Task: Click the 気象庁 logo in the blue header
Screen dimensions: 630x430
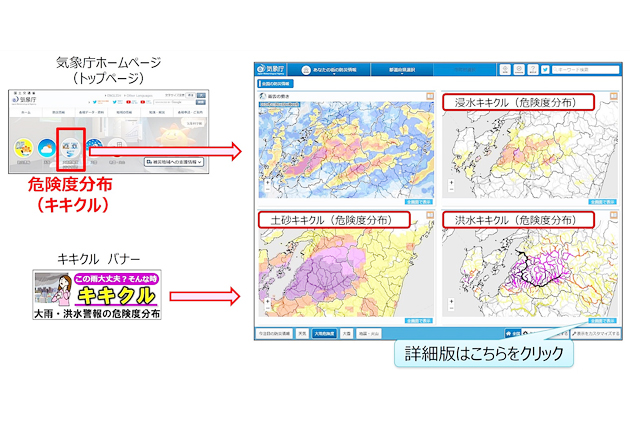Action: click(x=271, y=69)
